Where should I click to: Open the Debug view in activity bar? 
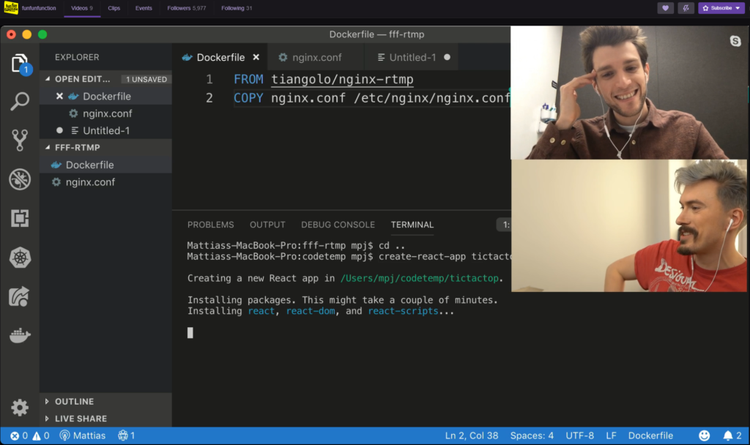19,179
